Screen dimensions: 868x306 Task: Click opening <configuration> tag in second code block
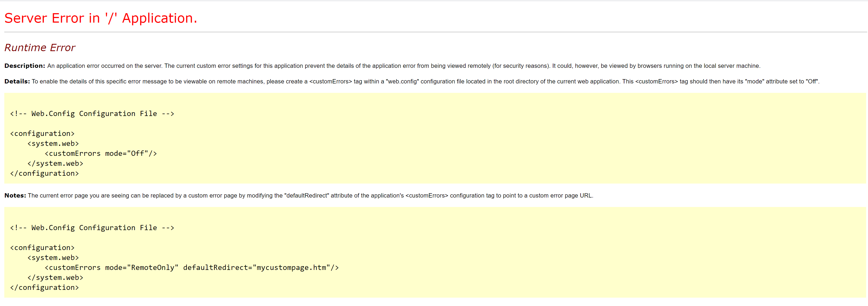coord(42,248)
